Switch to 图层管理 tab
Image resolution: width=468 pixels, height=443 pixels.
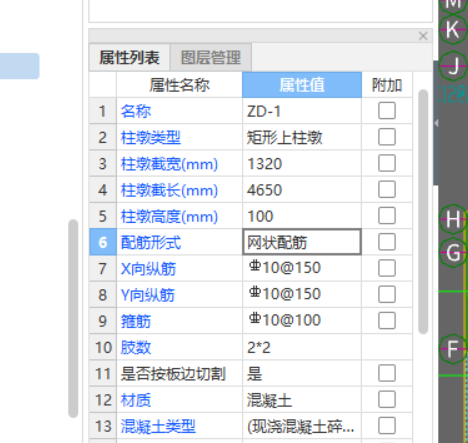click(x=211, y=58)
